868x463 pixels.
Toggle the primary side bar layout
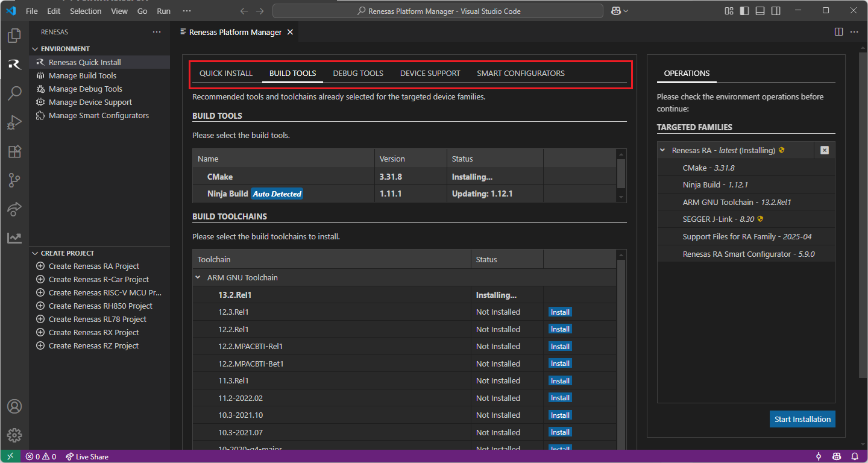coord(744,11)
